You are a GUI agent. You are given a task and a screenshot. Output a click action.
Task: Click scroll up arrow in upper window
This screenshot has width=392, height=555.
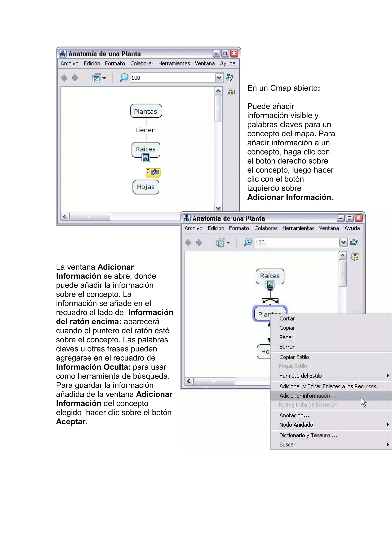(x=218, y=91)
